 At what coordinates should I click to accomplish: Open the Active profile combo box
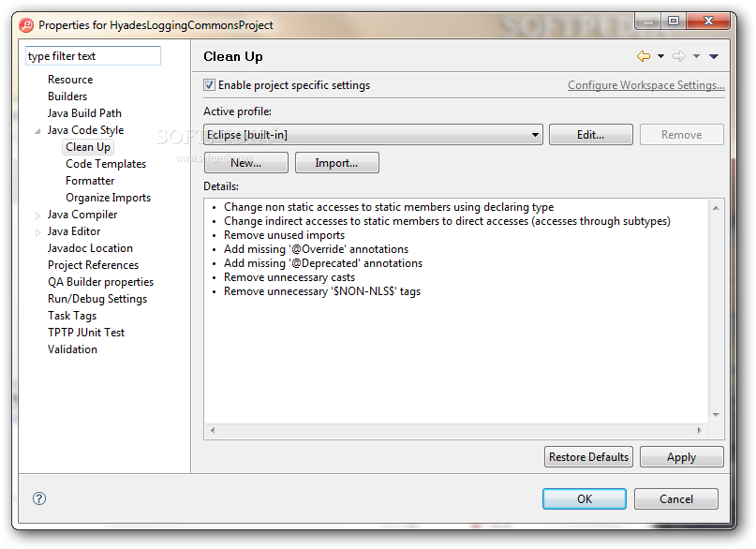click(x=373, y=135)
